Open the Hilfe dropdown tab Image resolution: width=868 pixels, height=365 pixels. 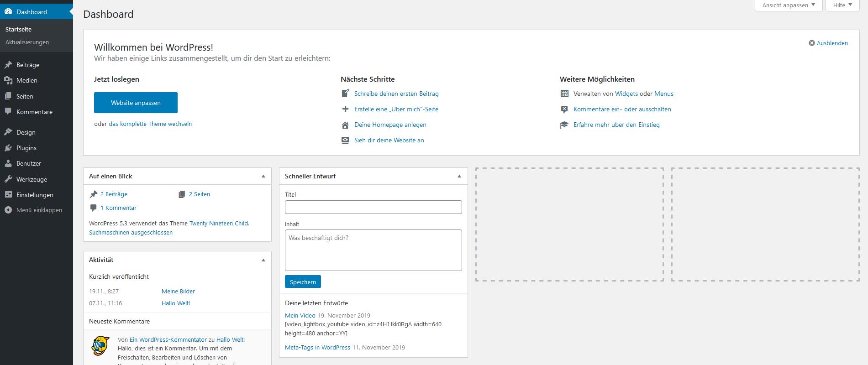[x=842, y=5]
